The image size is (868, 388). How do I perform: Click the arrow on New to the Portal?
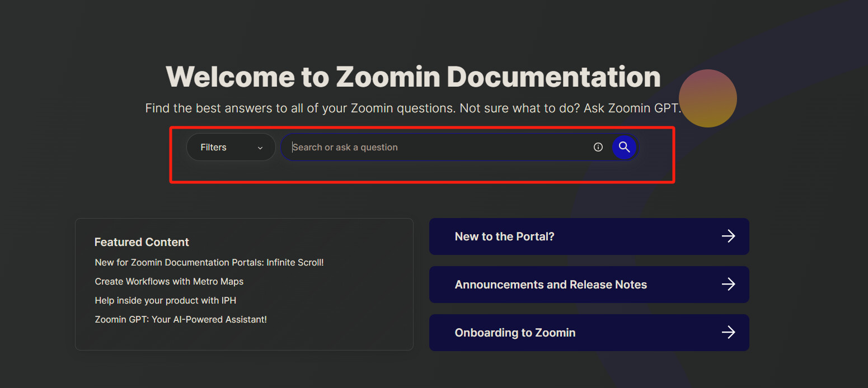pyautogui.click(x=728, y=236)
